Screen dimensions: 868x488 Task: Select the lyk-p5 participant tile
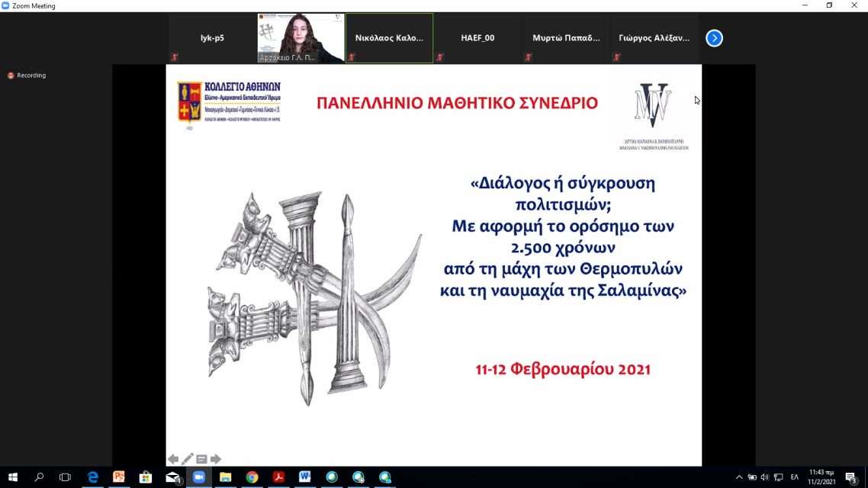click(x=212, y=38)
